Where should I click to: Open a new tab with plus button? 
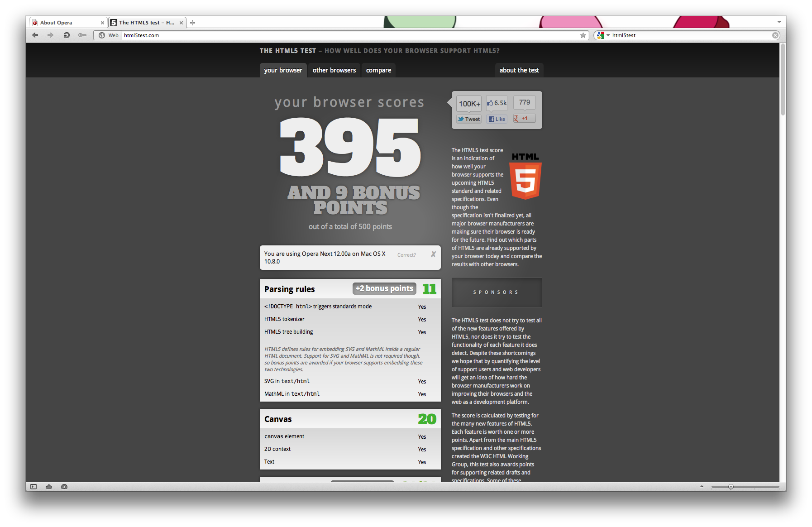(x=193, y=23)
